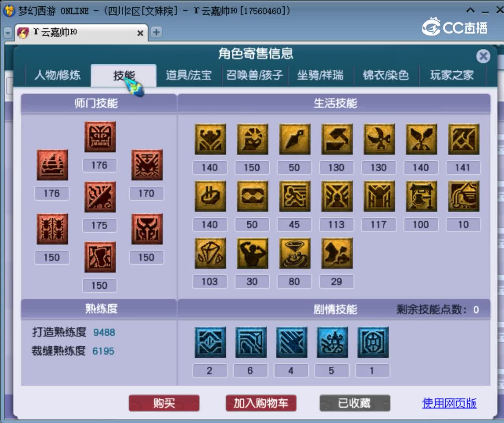The width and height of the screenshot is (504, 423).
Task: Click the plot skill icon above level 5
Action: tap(332, 342)
